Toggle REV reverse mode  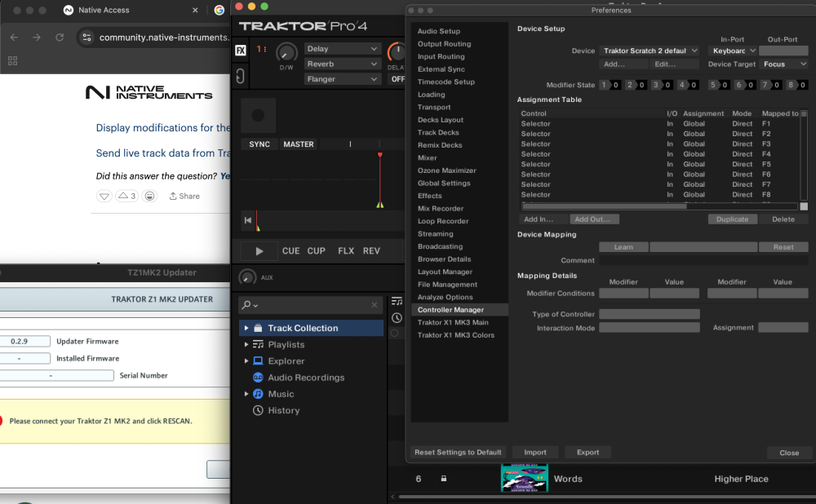(371, 250)
